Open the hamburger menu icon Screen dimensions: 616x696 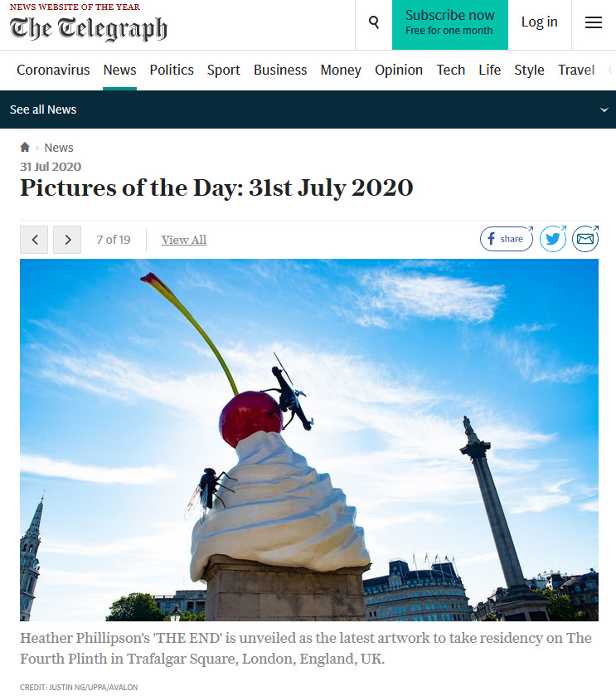(x=594, y=22)
